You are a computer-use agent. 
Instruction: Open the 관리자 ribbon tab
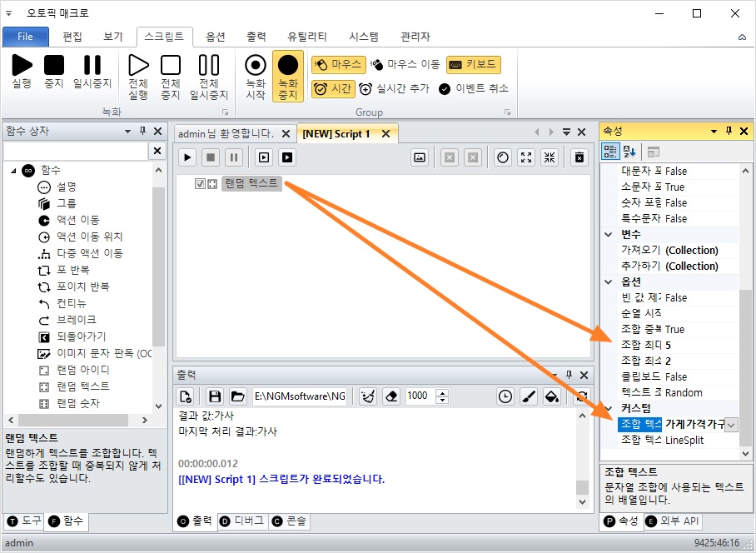point(415,37)
